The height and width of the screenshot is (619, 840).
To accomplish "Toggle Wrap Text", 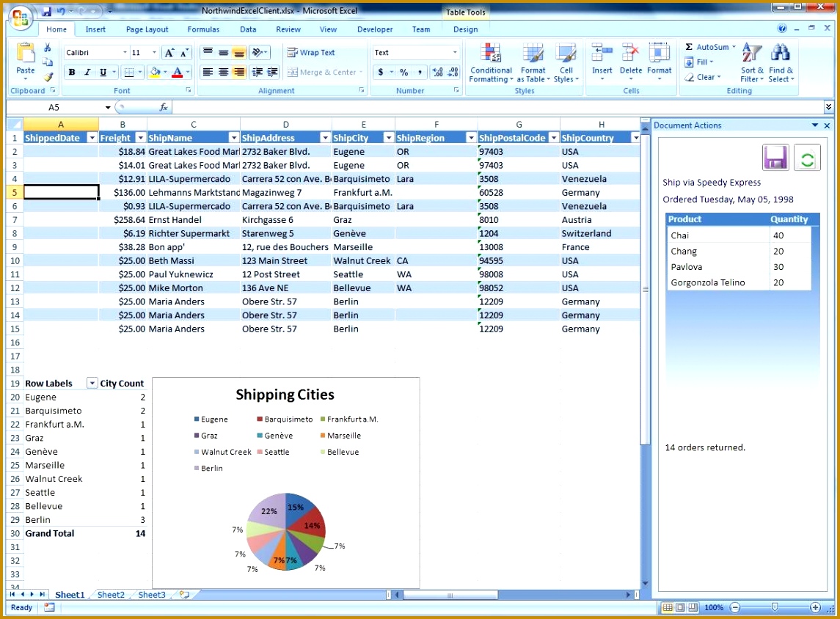I will 311,53.
